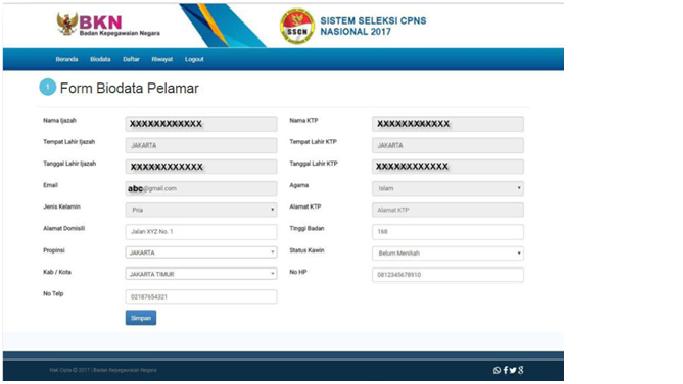Open the Riwayat menu
This screenshot has height=384, width=683.
coord(162,59)
